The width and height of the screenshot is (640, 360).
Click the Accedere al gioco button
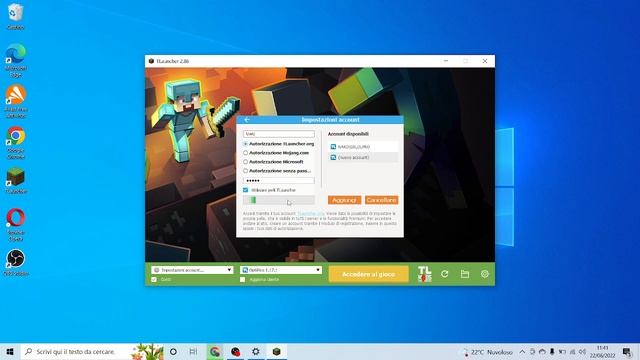368,274
